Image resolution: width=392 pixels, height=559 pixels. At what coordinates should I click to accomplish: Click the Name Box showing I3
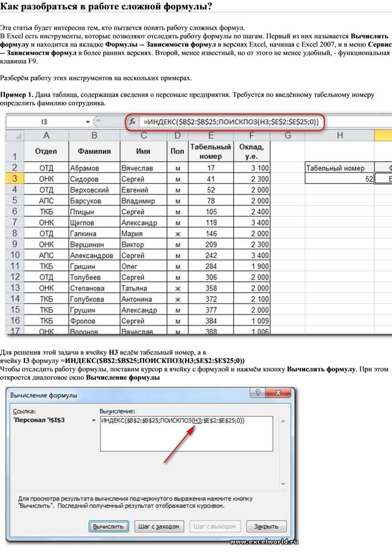tap(44, 122)
